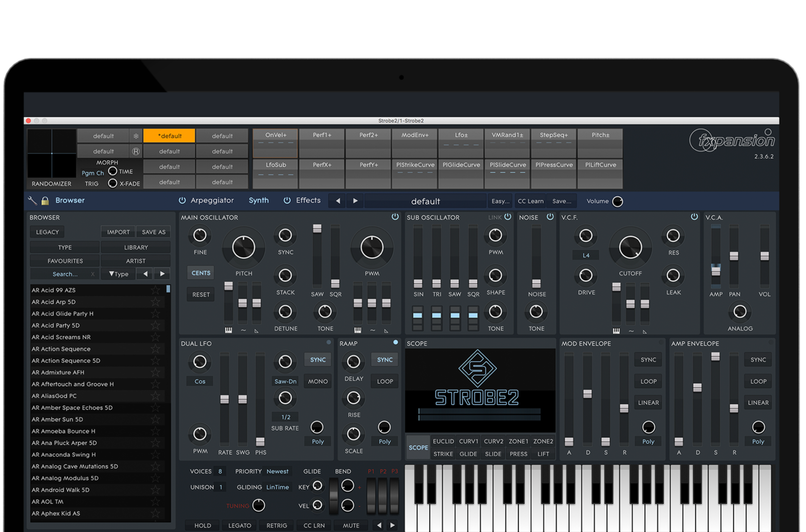Toggle LOOP in the Ramp section
Image resolution: width=806 pixels, height=532 pixels.
tap(385, 381)
